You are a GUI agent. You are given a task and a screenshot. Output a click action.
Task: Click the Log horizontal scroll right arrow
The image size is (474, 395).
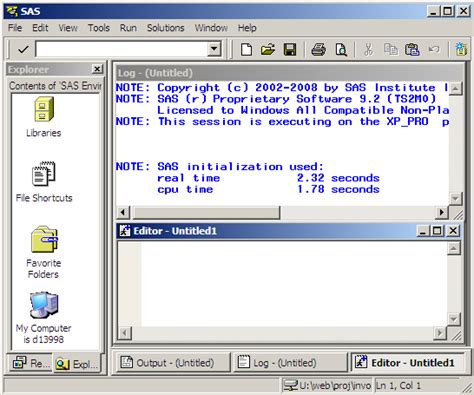442,212
